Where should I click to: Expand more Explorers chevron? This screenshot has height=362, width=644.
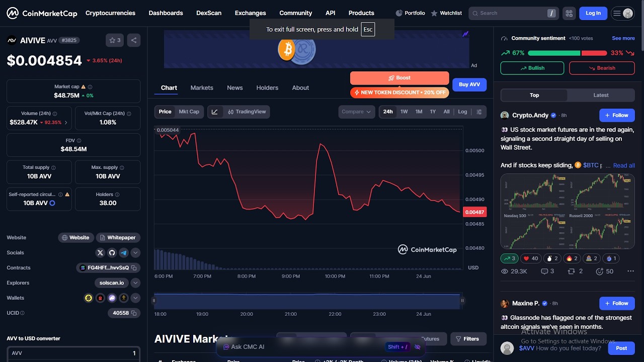point(135,283)
